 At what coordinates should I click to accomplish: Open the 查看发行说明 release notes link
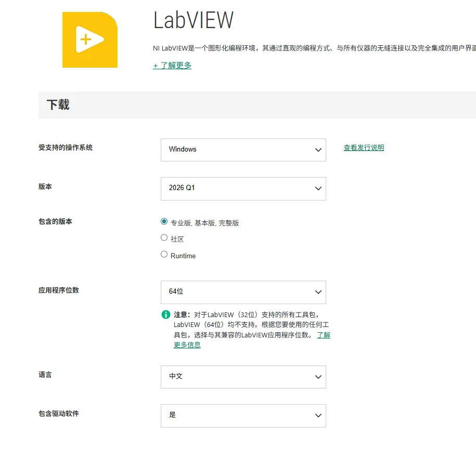364,148
